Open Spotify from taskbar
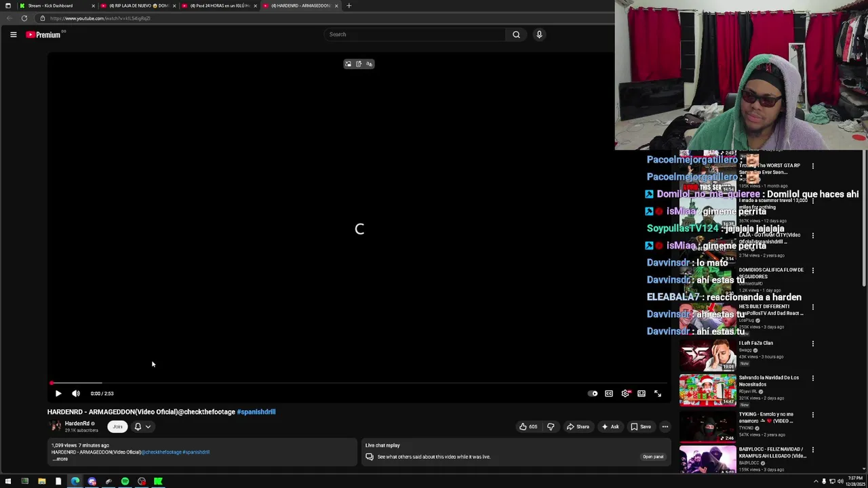The width and height of the screenshot is (868, 488). point(125,482)
